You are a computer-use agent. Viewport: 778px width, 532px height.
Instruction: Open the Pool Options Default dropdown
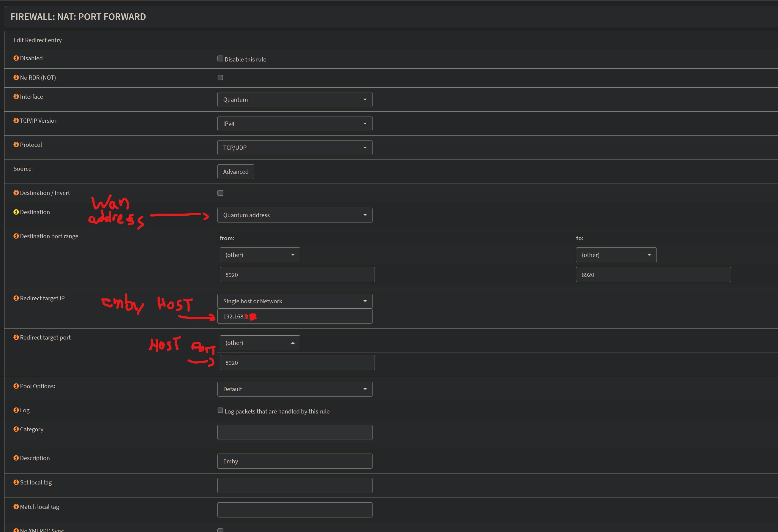(295, 389)
